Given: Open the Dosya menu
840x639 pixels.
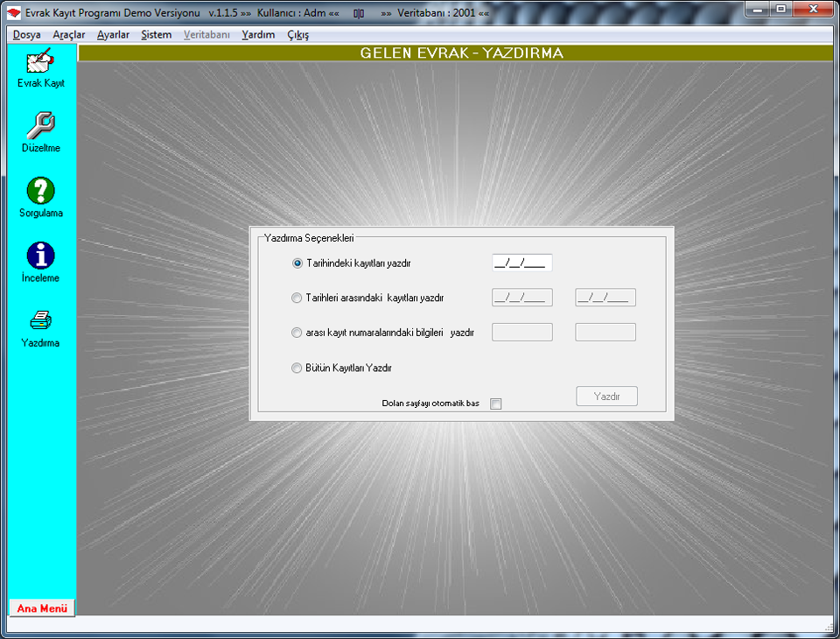Looking at the screenshot, I should [27, 35].
